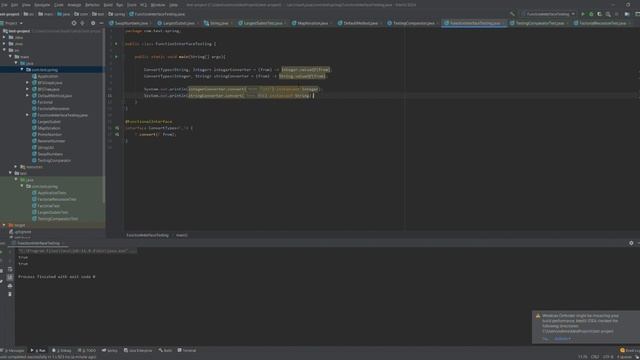Expand the resources folder in project tree
Screen dimensions: 640x360
[16, 167]
